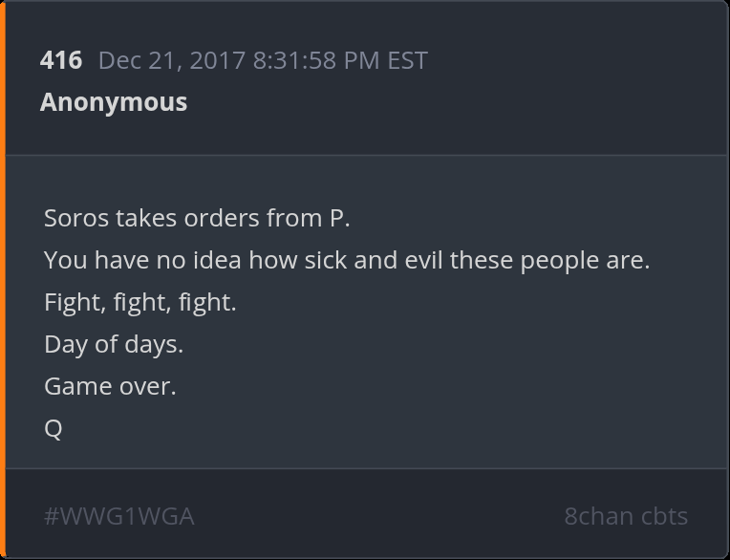This screenshot has height=560, width=730.
Task: Click the 'Game over.' line
Action: point(110,386)
